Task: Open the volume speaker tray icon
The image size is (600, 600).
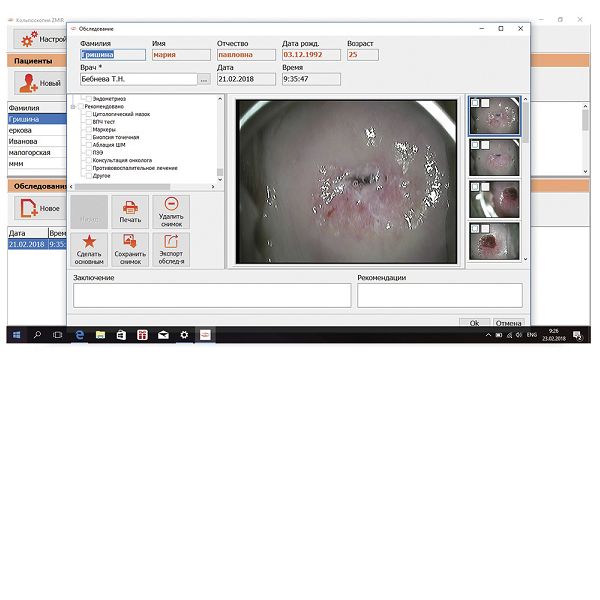Action: click(x=519, y=335)
